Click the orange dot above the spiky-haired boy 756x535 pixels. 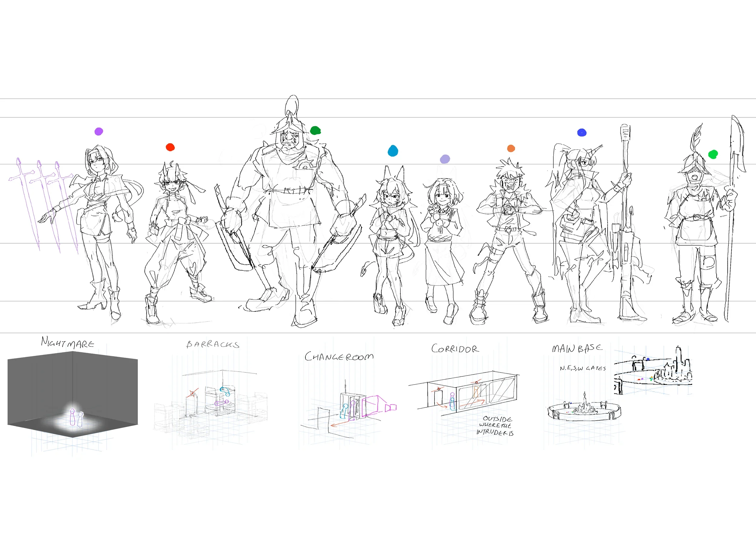click(511, 148)
